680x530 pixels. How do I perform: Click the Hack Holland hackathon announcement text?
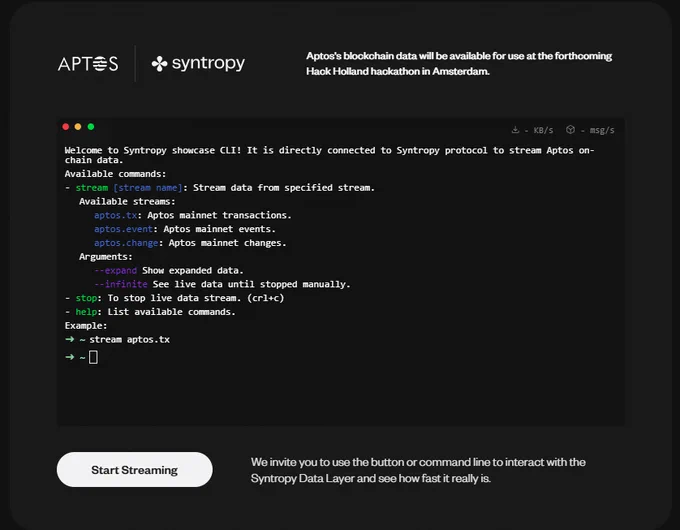tap(459, 63)
